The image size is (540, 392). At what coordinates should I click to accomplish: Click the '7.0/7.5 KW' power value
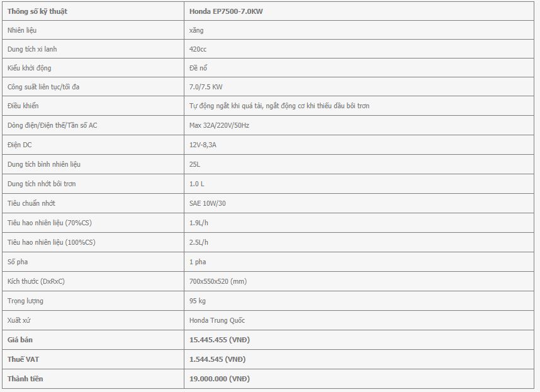click(206, 87)
